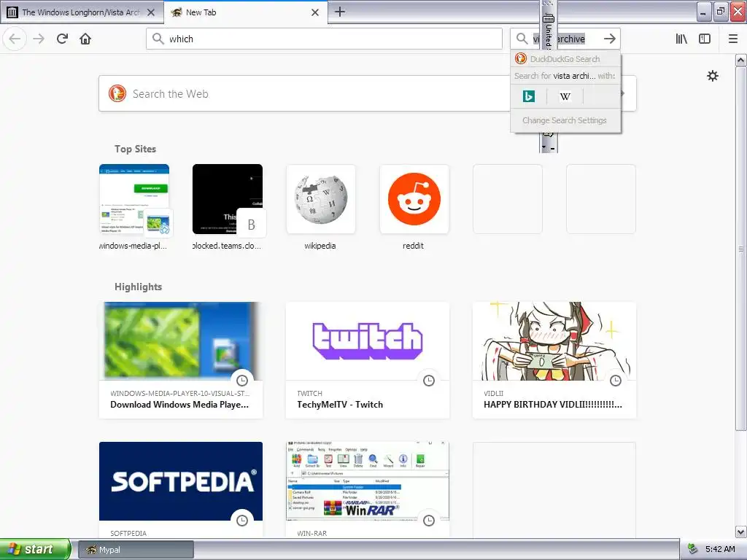Click the system tray network icon
747x560 pixels.
pyautogui.click(x=692, y=550)
